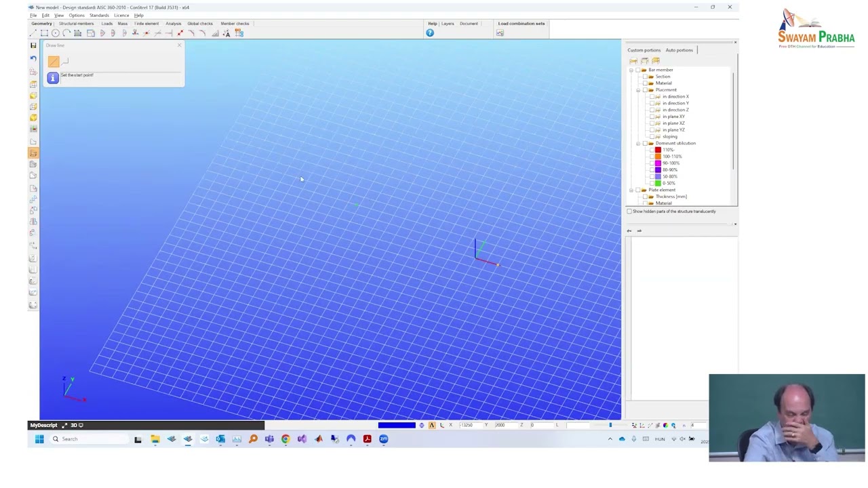
Task: Open File Explorer from the taskbar
Action: pyautogui.click(x=155, y=439)
